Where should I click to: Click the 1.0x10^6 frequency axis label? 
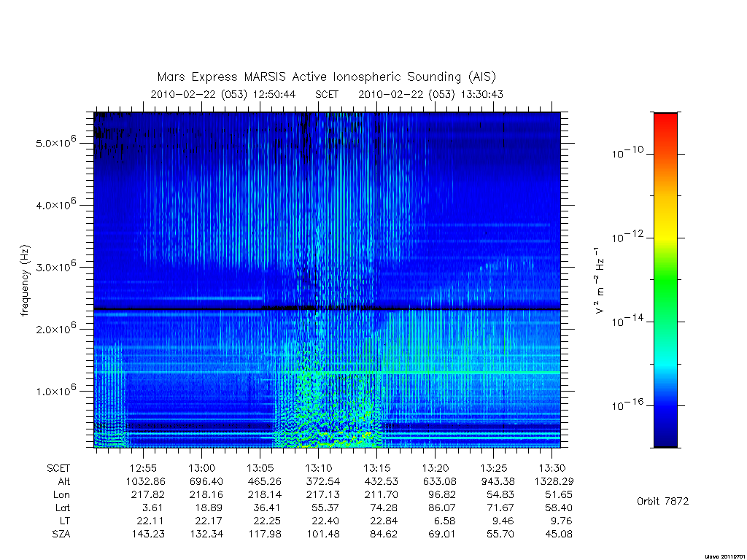click(56, 390)
